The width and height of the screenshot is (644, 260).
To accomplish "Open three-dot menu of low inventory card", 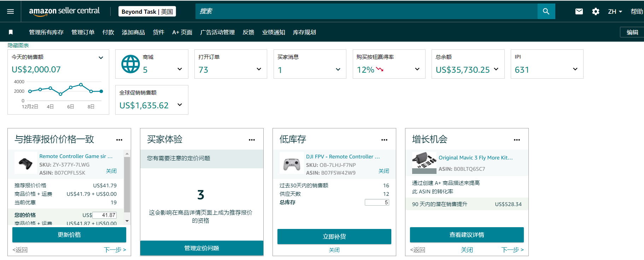I will (384, 140).
